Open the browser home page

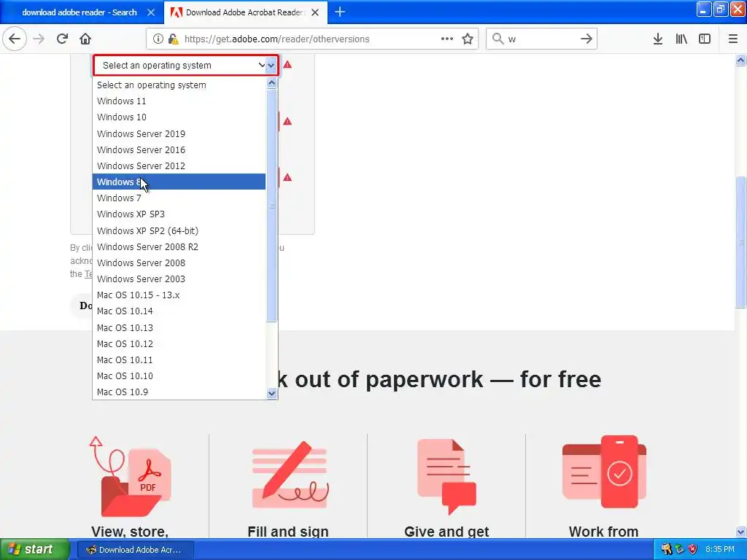point(85,39)
